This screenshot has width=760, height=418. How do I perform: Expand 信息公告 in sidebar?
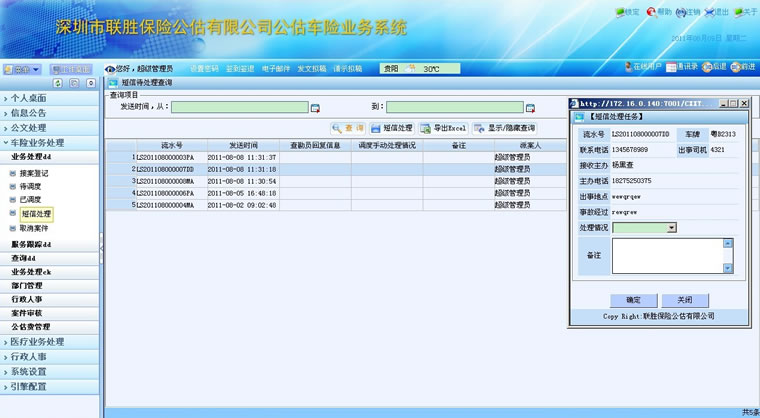[x=49, y=113]
